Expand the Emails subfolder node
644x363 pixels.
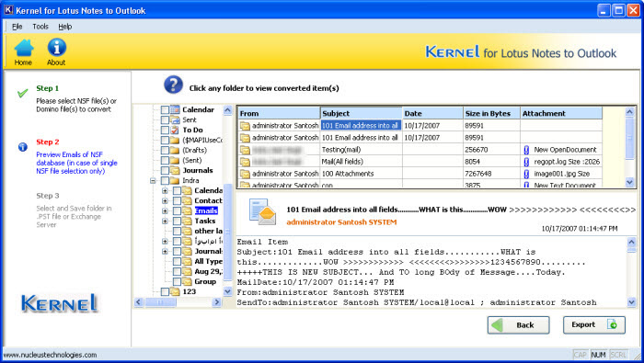[165, 210]
